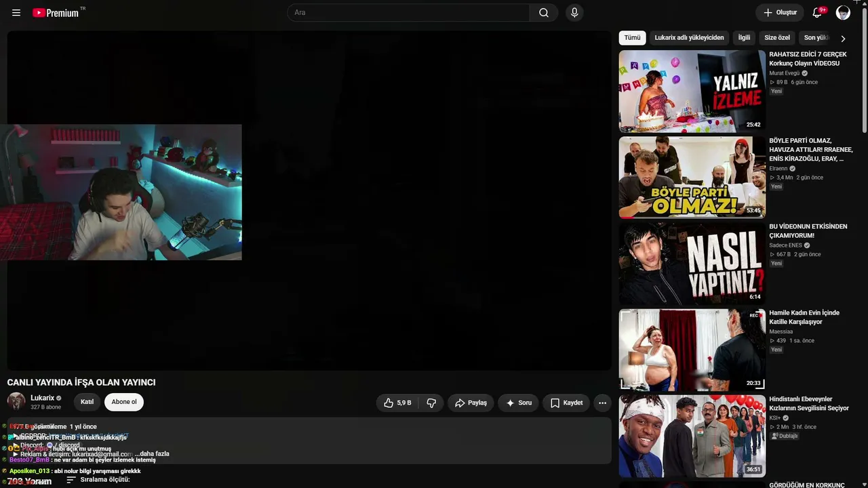Image resolution: width=868 pixels, height=488 pixels.
Task: Save video with Kaydet button
Action: coord(566,403)
